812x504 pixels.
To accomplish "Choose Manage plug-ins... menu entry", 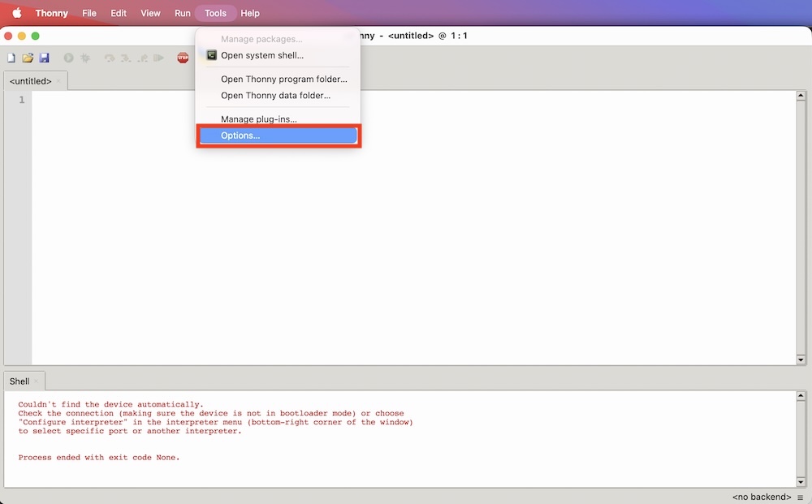I will pyautogui.click(x=258, y=119).
